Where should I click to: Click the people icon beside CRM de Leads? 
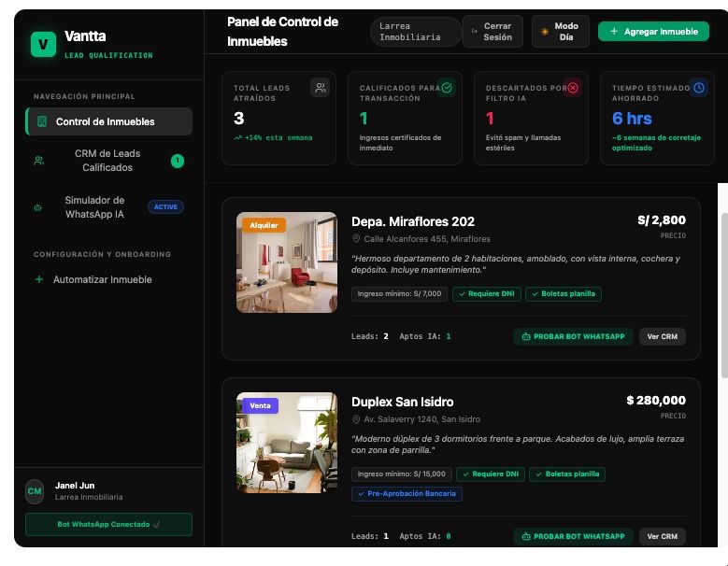click(39, 161)
